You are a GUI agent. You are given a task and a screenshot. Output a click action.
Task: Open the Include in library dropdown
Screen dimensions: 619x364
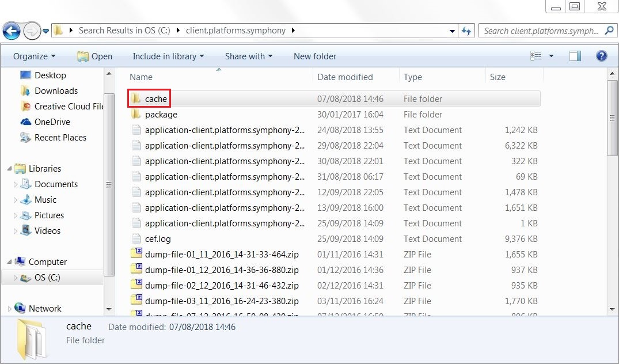coord(168,56)
